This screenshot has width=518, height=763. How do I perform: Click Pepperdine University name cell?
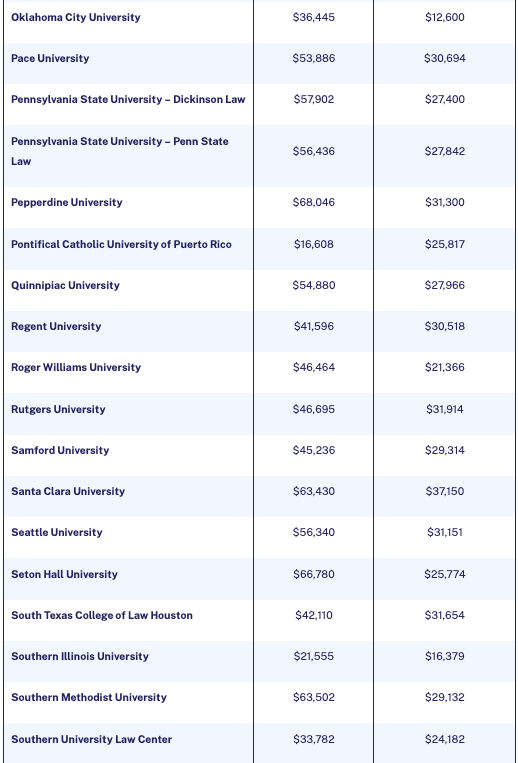coord(67,202)
